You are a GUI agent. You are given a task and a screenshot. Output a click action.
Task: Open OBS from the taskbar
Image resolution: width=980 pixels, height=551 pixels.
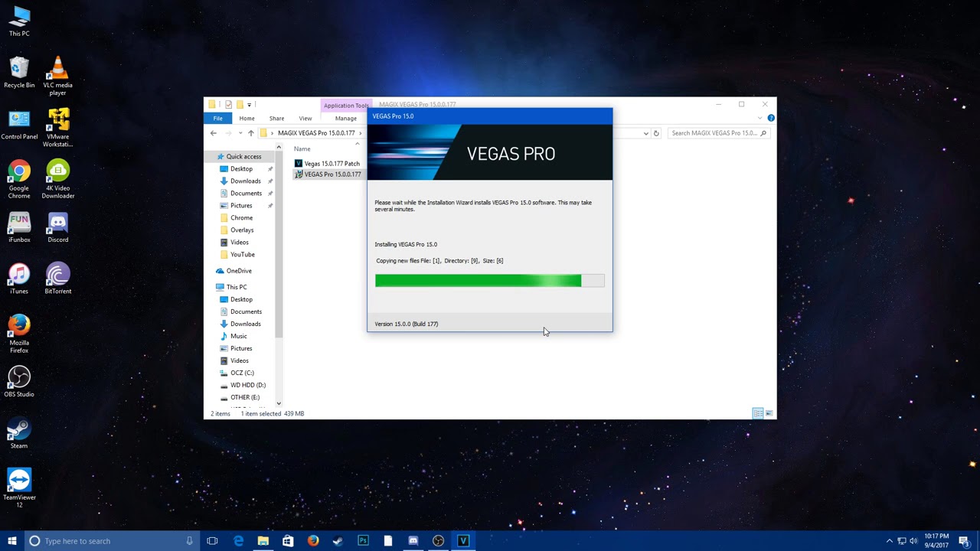(x=438, y=541)
